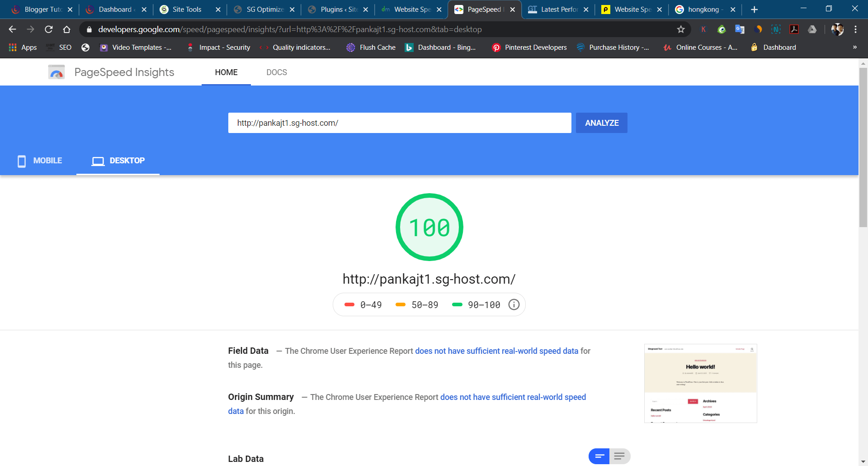Open the Chrome three-dot menu
Image resolution: width=868 pixels, height=466 pixels.
(x=855, y=29)
